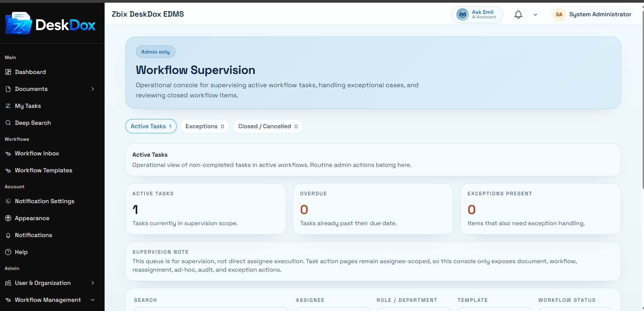
Task: Click the Ask Emii AI Assistant button
Action: pos(477,15)
